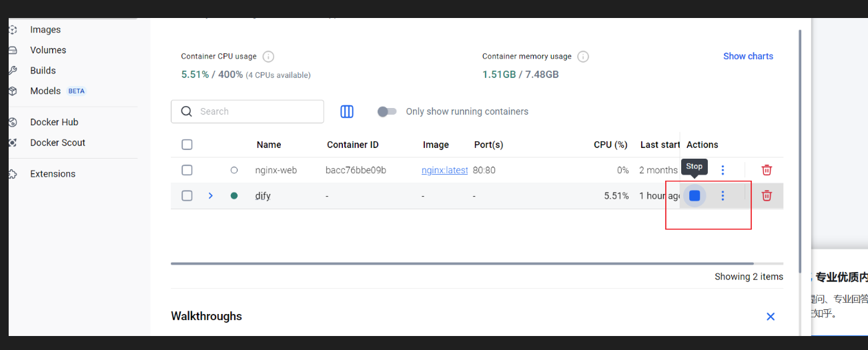Delete the dify container

tap(767, 195)
